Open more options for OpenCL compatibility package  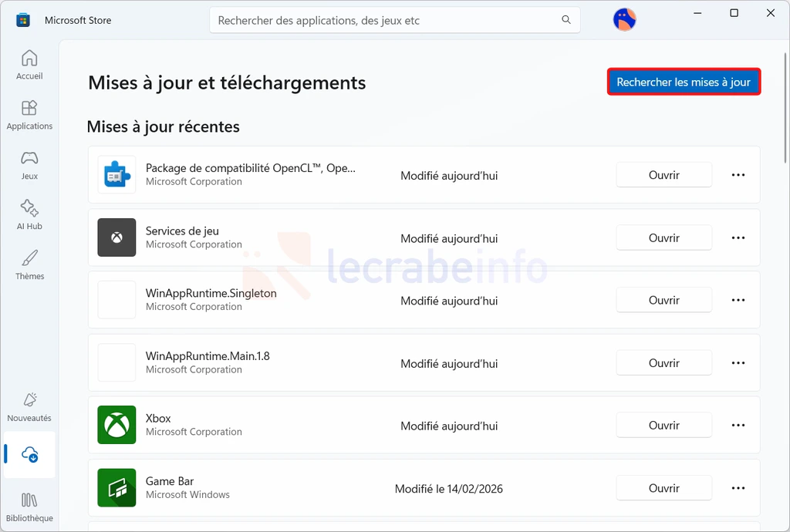coord(738,175)
